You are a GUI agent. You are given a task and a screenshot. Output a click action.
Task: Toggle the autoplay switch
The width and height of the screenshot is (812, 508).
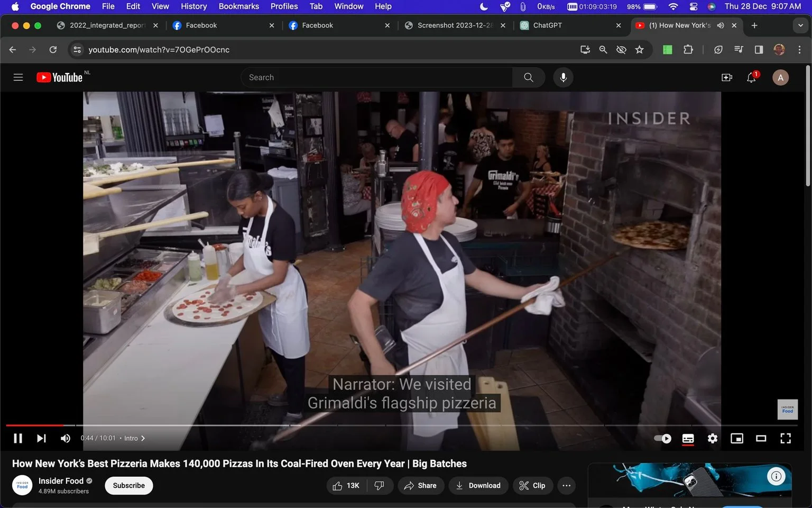coord(662,438)
